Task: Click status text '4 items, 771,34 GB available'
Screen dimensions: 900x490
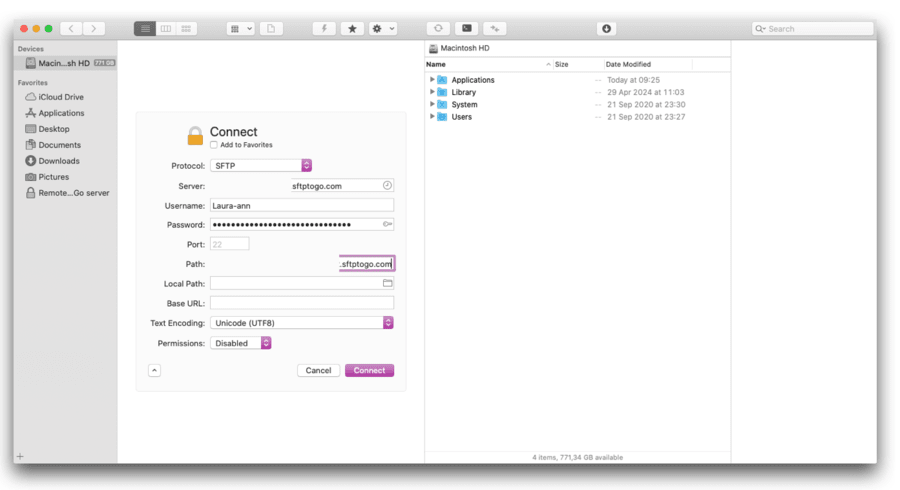Action: pos(577,457)
